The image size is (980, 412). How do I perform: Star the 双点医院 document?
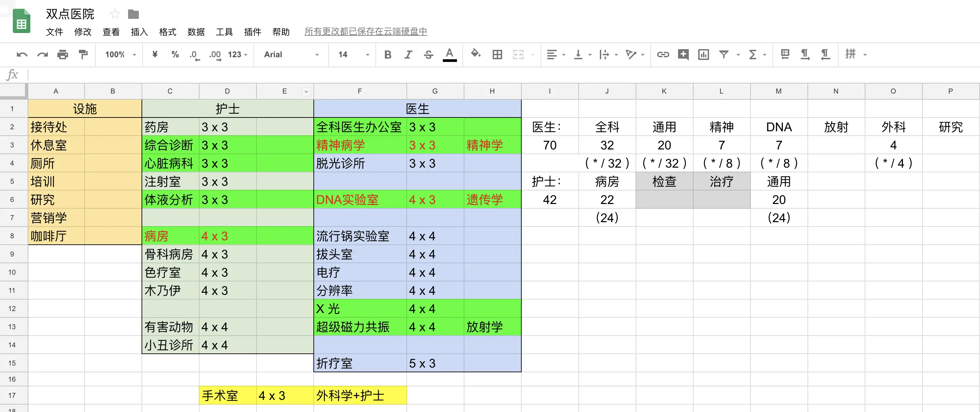(115, 14)
